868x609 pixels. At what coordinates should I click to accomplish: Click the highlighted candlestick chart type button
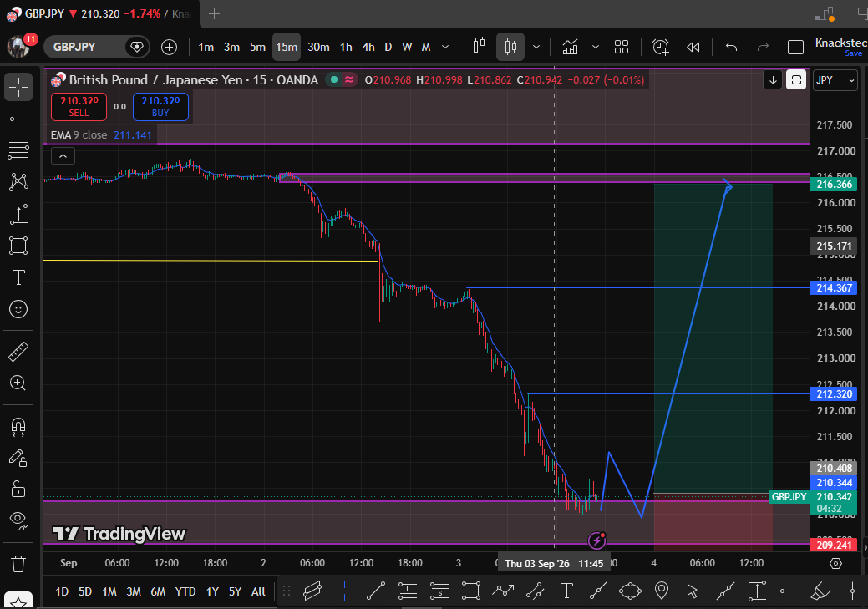pyautogui.click(x=510, y=47)
